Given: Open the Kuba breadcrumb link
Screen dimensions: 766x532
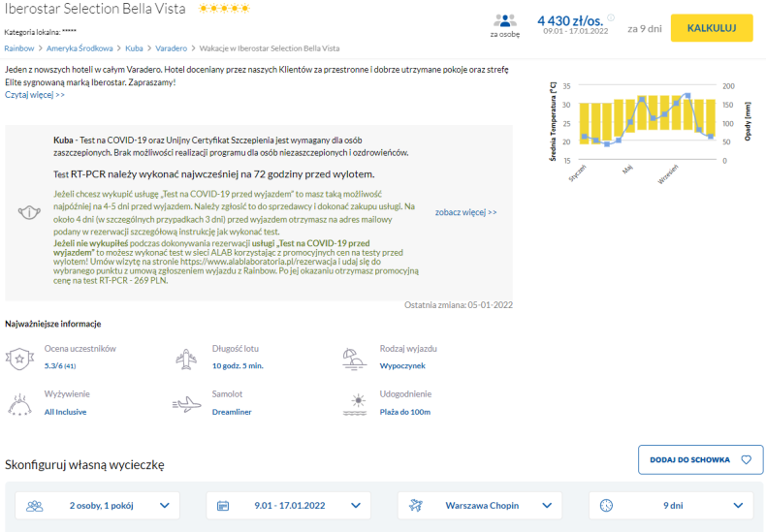Looking at the screenshot, I should click(x=134, y=48).
